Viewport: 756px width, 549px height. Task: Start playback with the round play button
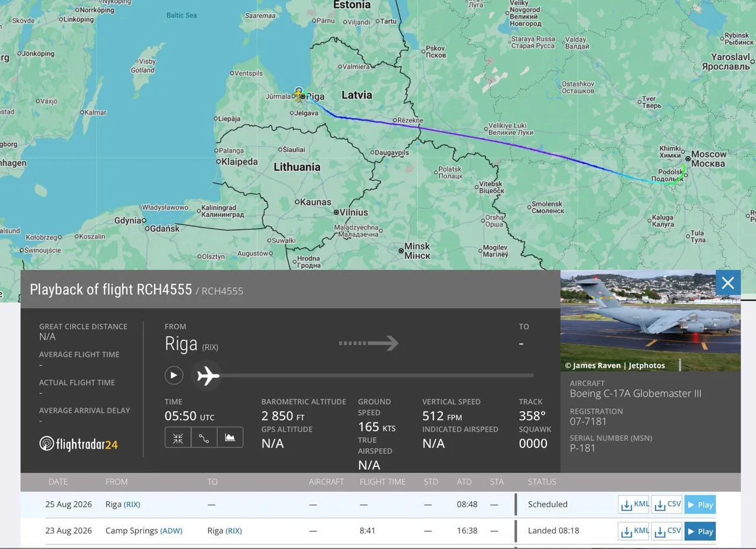coord(174,375)
